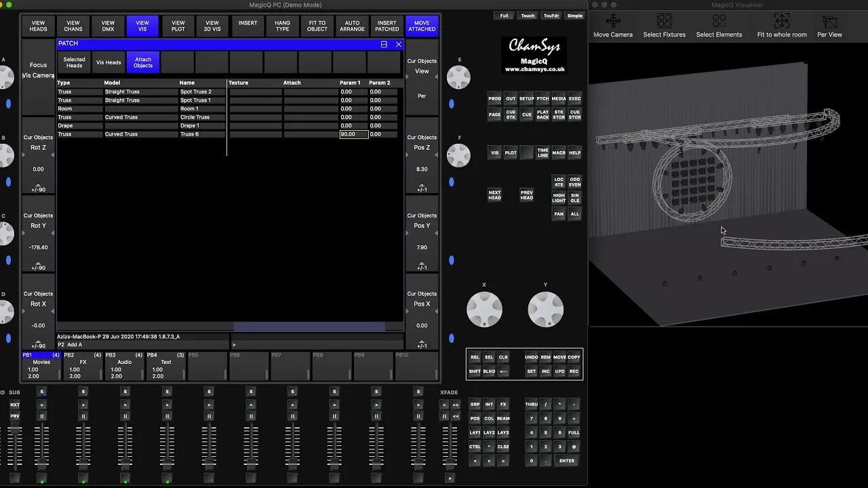Open Per View option in Visualiser
Viewport: 868px width, 488px height.
coord(829,26)
